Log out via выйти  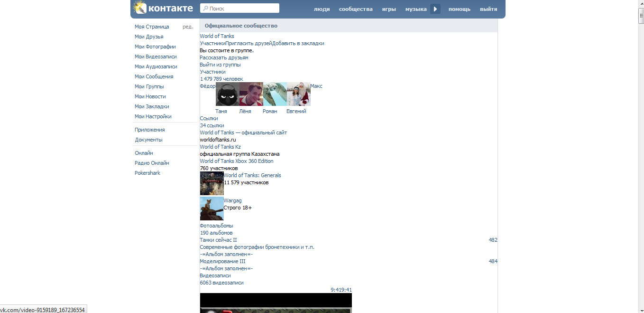point(488,9)
